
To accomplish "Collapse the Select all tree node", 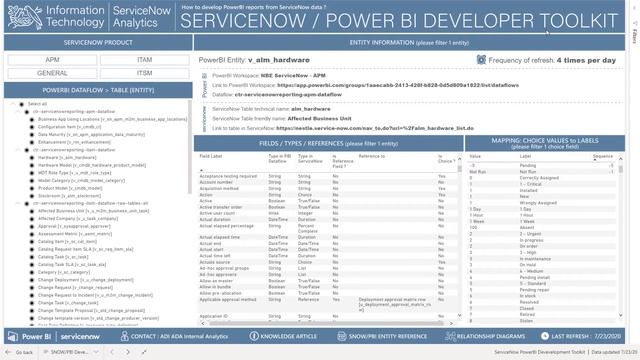I will tap(13, 104).
